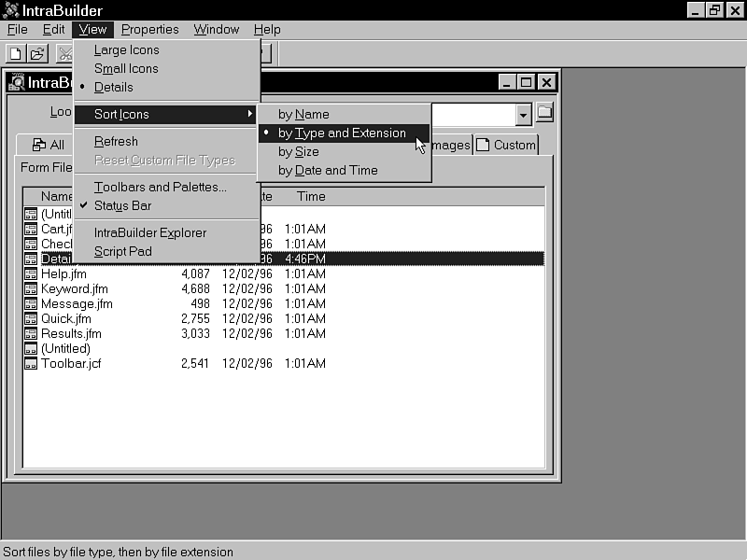This screenshot has height=560, width=747.
Task: Select the Keyword.jfm file icon
Action: pyautogui.click(x=31, y=289)
